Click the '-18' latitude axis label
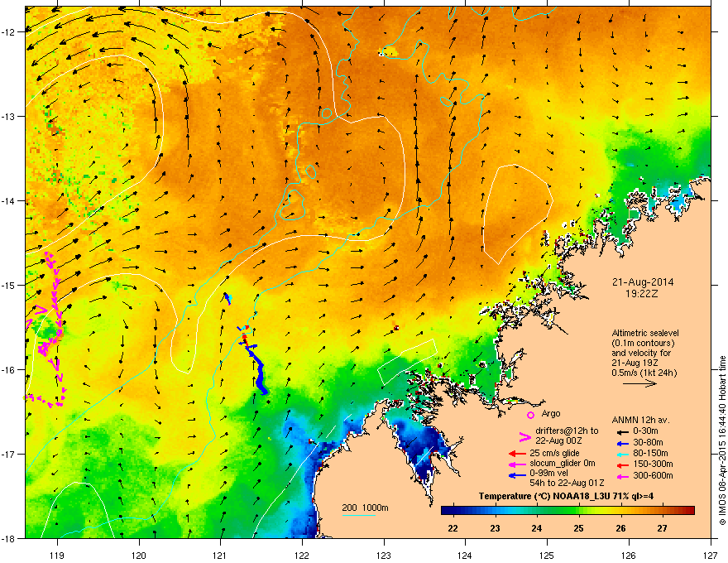Screen dimensions: 728x563 click(9, 538)
